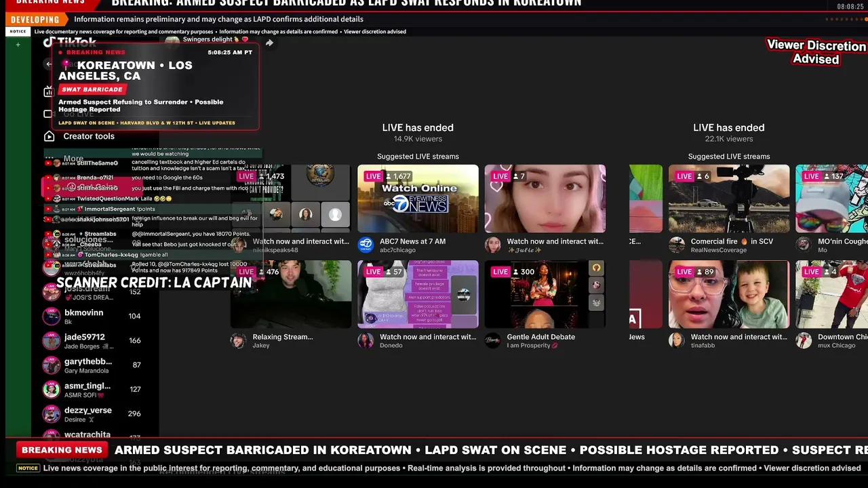
Task: Open Donedo's live stream thumbnail
Action: point(418,294)
